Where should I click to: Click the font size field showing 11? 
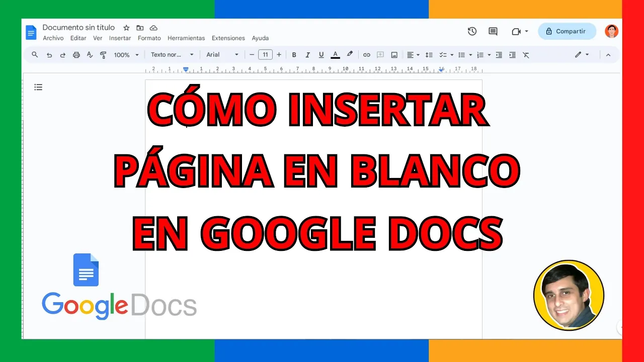pyautogui.click(x=265, y=55)
